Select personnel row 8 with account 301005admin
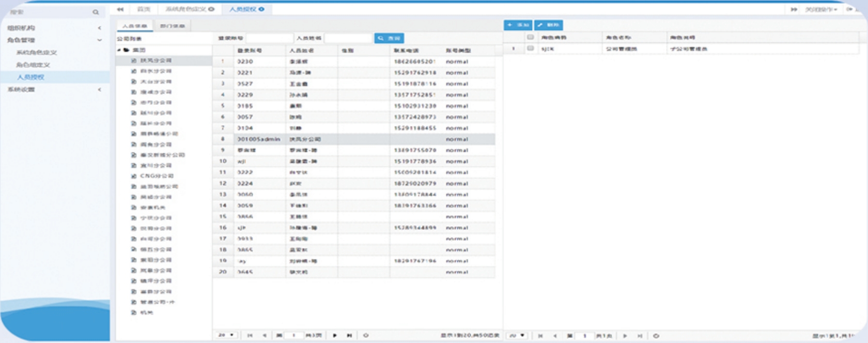 click(354, 139)
